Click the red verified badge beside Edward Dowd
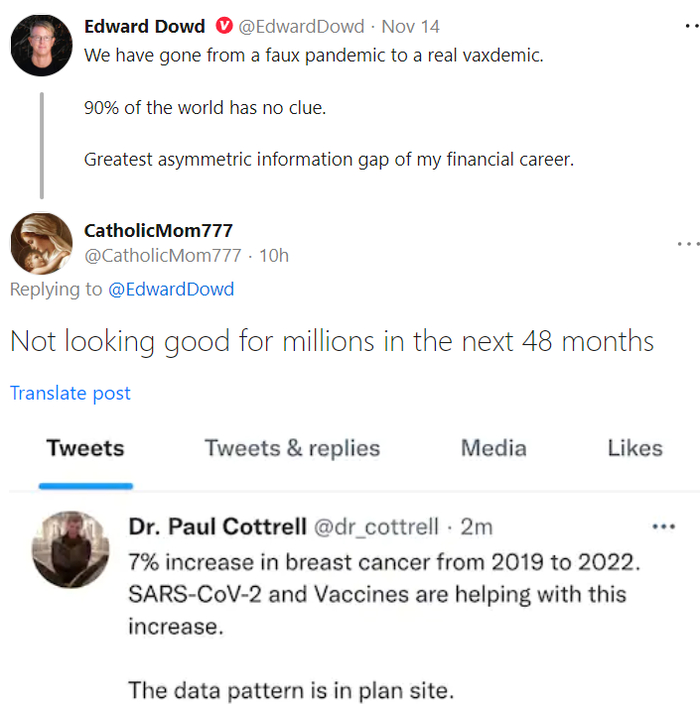700x704 pixels. coord(224,27)
